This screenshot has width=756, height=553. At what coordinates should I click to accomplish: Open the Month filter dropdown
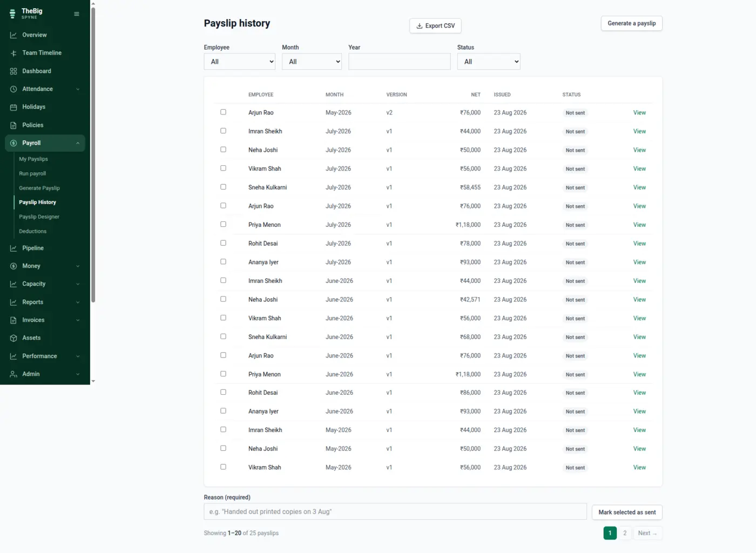pos(312,62)
